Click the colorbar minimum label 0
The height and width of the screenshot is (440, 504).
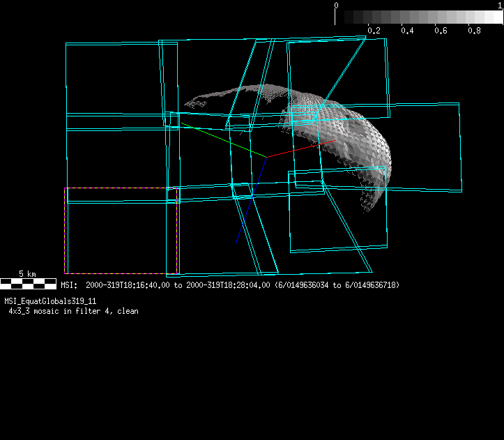(337, 5)
